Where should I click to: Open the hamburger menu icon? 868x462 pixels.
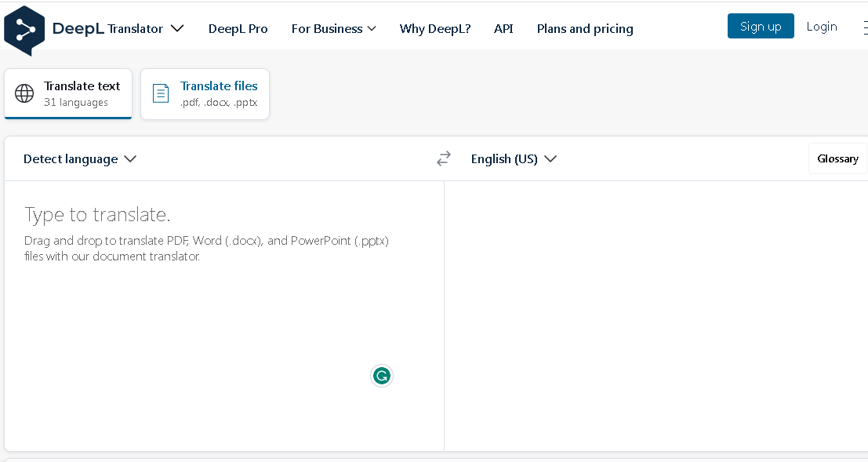pos(865,27)
